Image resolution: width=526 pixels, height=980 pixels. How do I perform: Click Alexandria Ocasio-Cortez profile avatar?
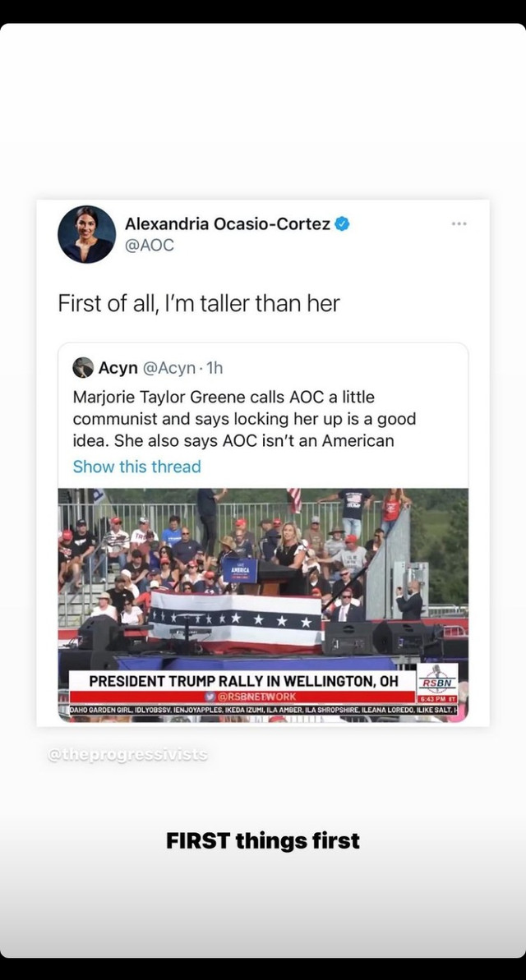click(87, 234)
